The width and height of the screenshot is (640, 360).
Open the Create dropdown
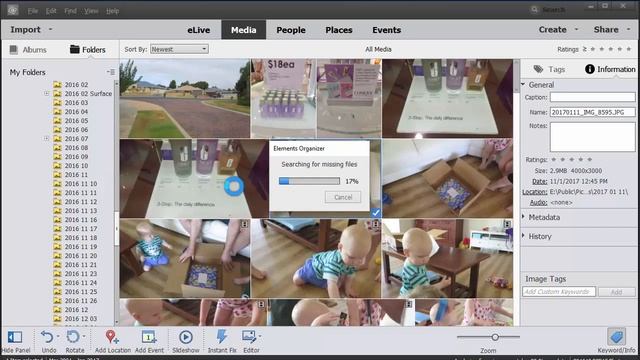(x=558, y=30)
